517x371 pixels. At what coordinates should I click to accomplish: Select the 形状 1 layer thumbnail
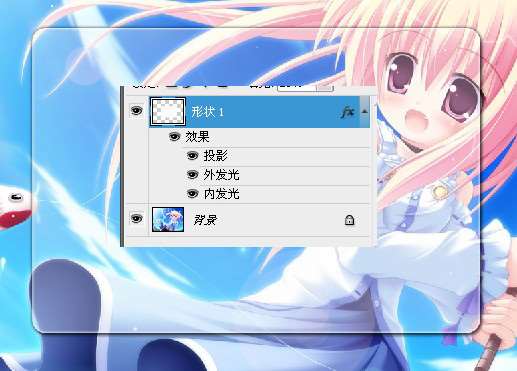(168, 111)
